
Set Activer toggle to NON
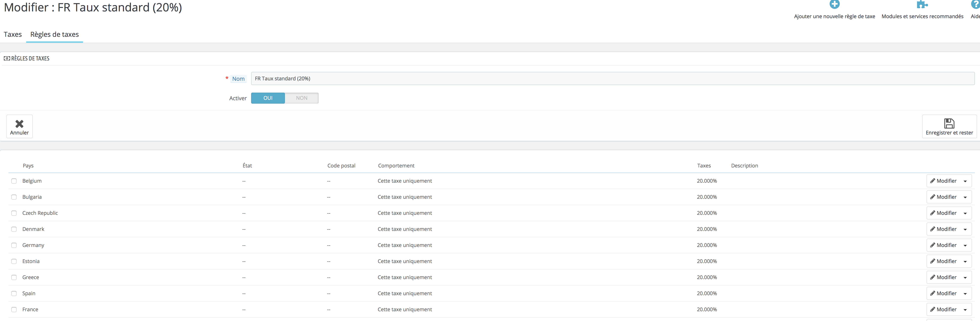[x=301, y=98]
